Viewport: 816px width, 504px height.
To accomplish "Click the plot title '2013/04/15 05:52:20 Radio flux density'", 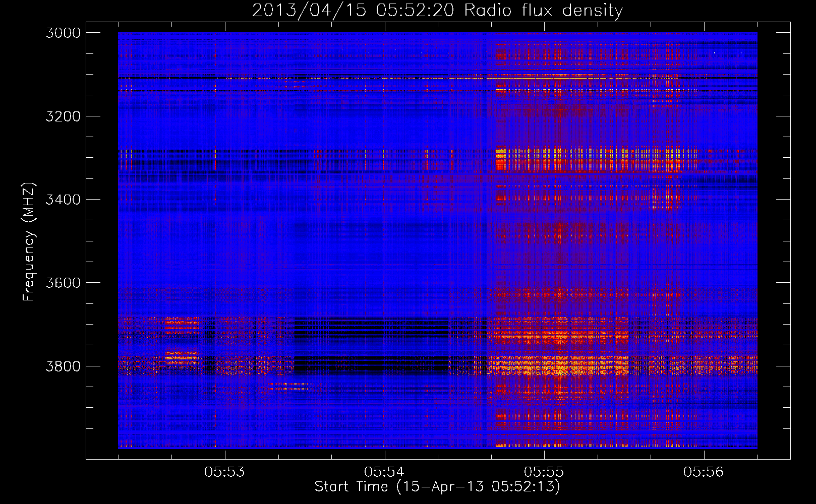I will click(437, 11).
